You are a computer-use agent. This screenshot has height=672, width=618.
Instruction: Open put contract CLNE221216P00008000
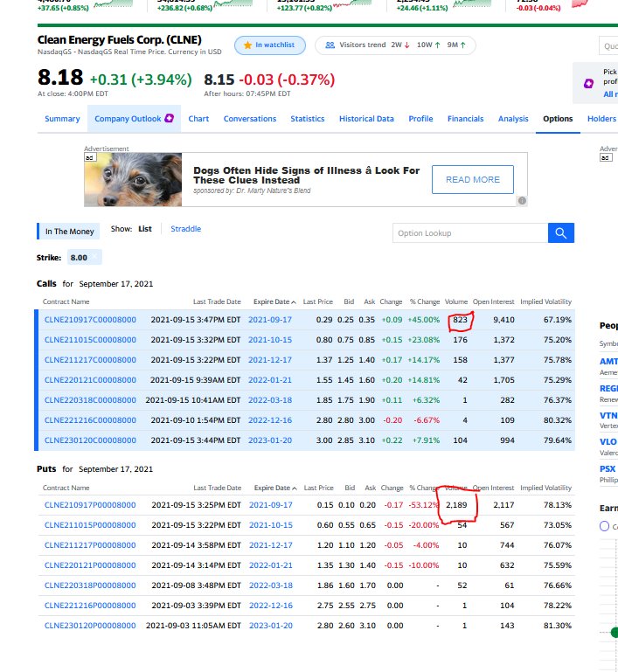[x=90, y=606]
